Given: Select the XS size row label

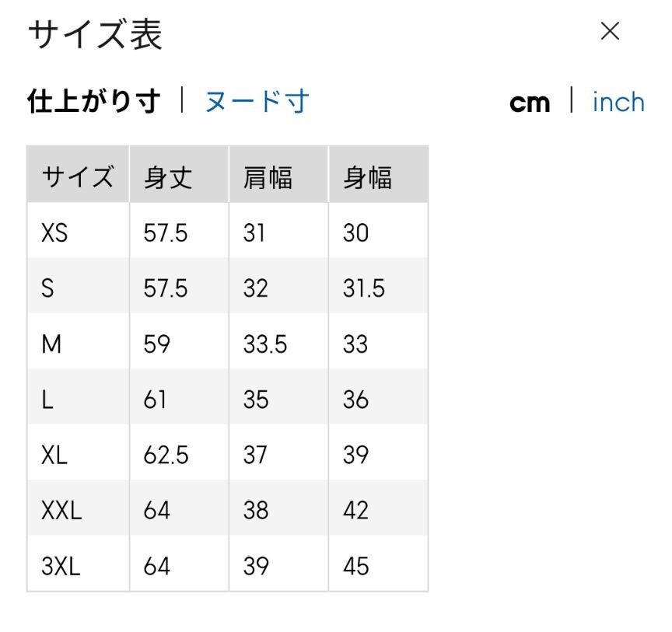Looking at the screenshot, I should (54, 232).
